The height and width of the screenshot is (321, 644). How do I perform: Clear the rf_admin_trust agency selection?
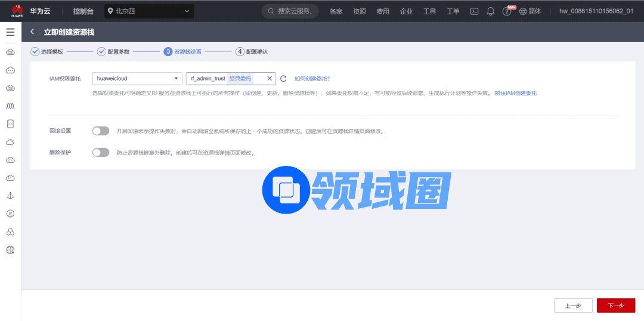pyautogui.click(x=270, y=78)
